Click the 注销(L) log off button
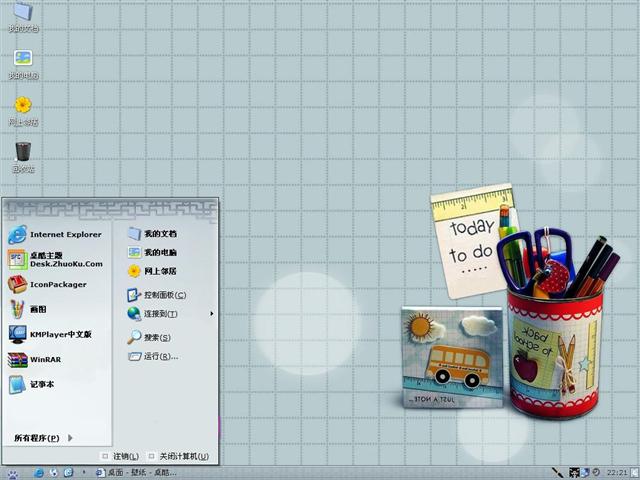640x480 pixels. tap(121, 456)
